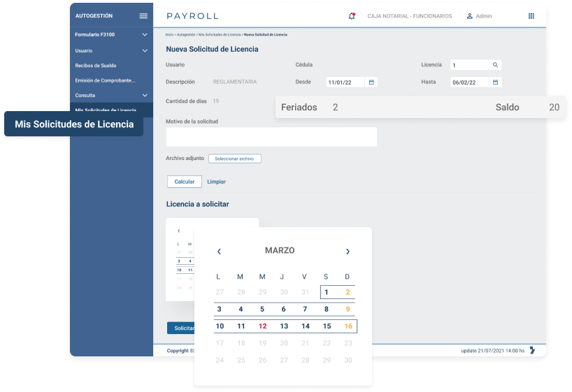Screen dimensions: 572x392
Task: Expand the Usuario sidebar section
Action: (145, 50)
